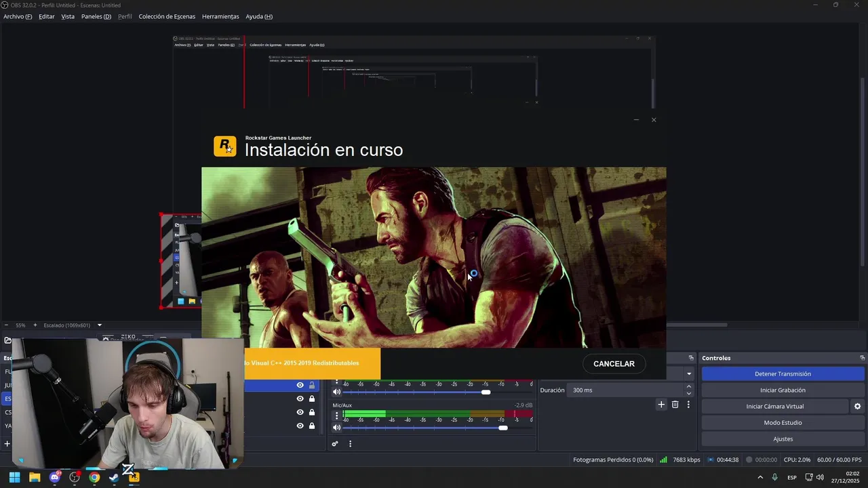Pop out the Controles dock panel
This screenshot has height=488, width=868.
[862, 358]
